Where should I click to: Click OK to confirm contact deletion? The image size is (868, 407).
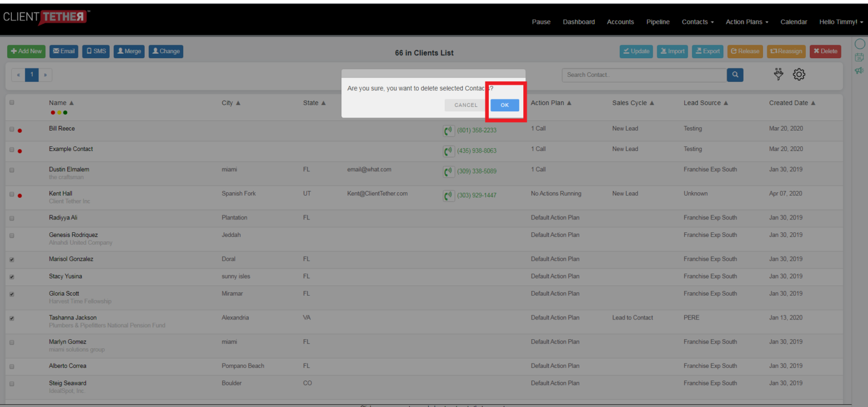tap(504, 105)
